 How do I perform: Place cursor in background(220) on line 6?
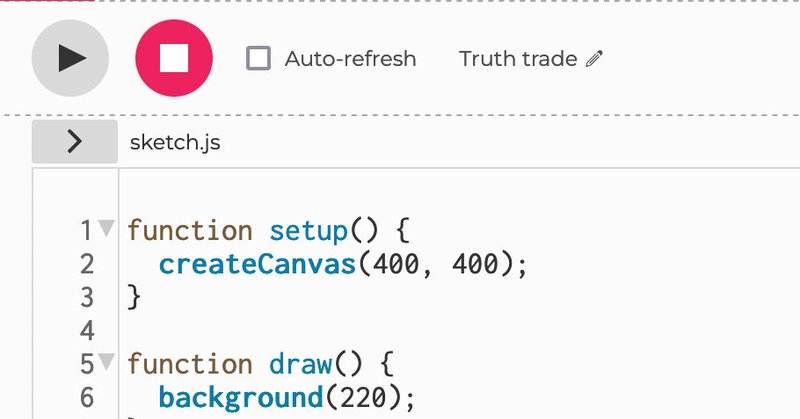[287, 398]
